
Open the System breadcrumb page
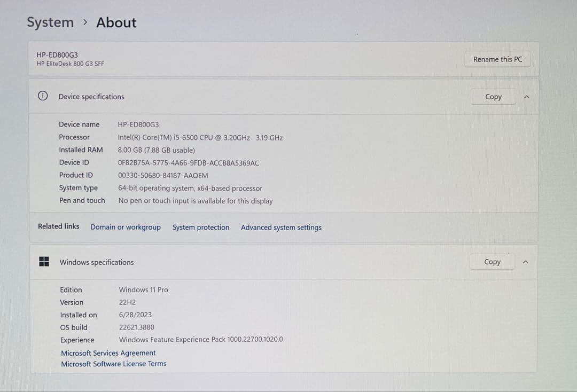50,22
